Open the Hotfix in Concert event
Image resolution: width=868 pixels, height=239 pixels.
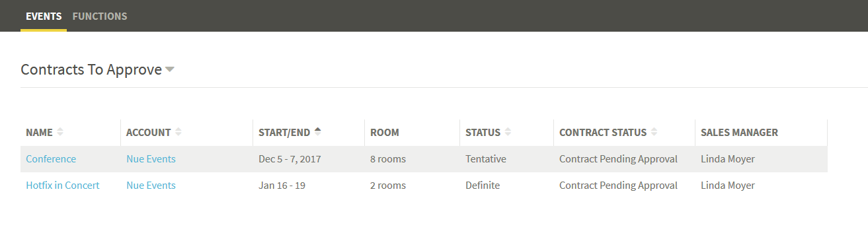[63, 186]
